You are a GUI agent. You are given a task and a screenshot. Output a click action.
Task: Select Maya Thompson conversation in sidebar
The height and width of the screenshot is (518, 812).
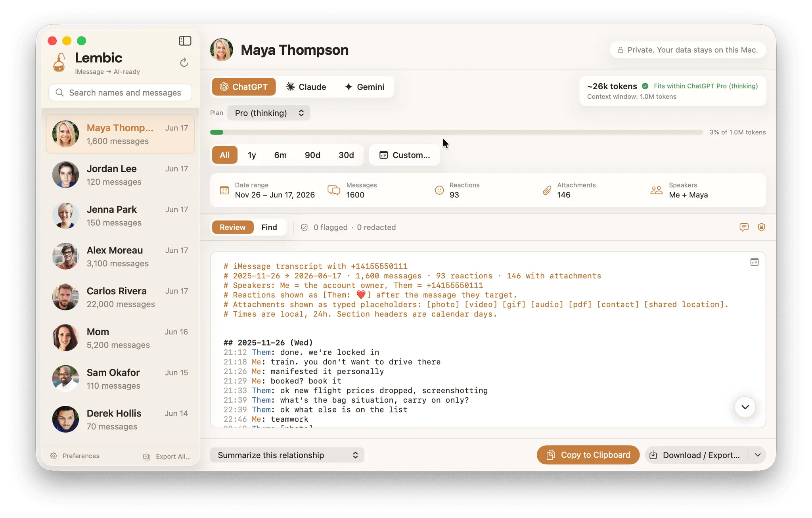tap(120, 134)
